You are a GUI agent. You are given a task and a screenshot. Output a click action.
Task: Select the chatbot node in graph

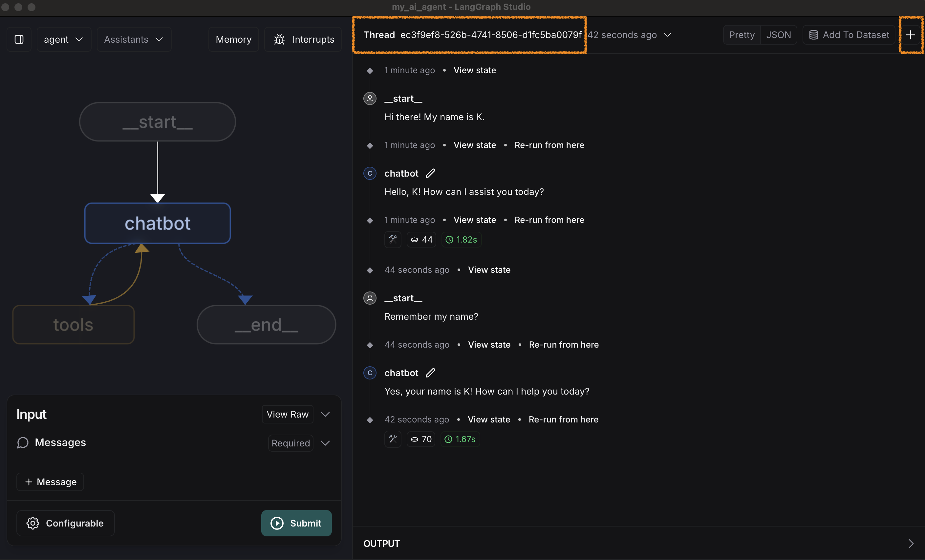157,223
